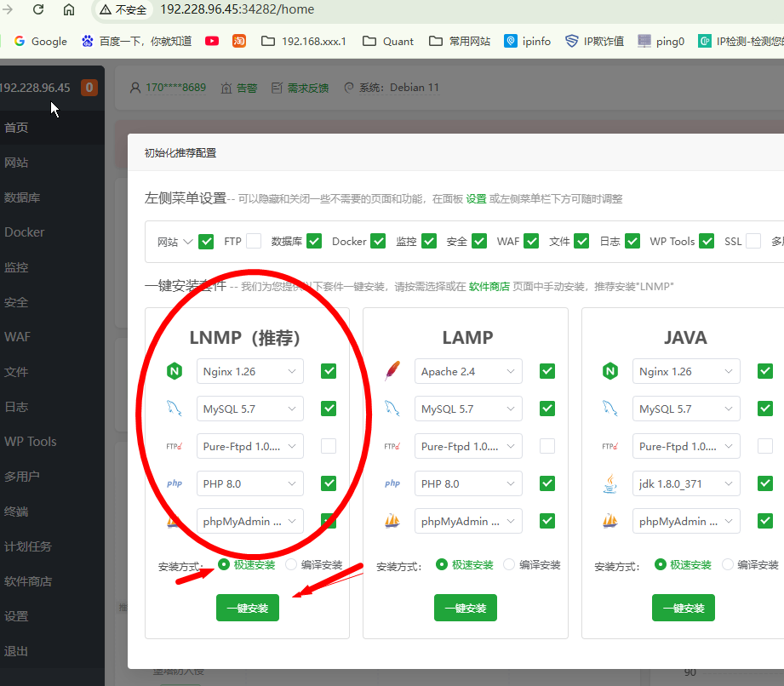Expand the 网站 menu dropdown arrow
This screenshot has height=686, width=784.
tap(188, 242)
